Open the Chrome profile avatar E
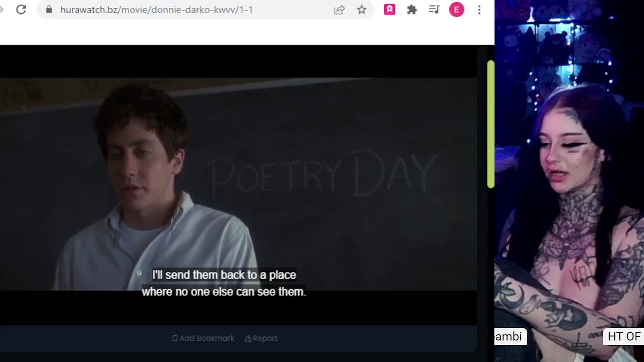 (x=457, y=10)
